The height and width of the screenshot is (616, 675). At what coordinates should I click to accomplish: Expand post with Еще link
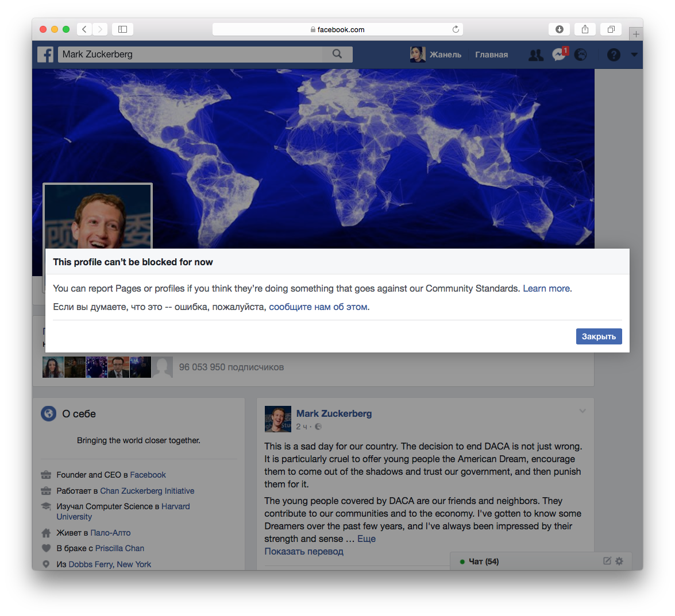pyautogui.click(x=367, y=539)
